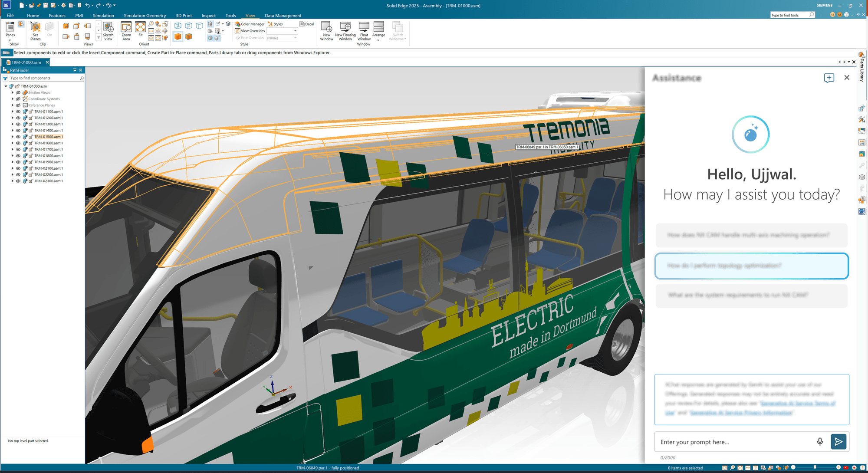Toggle the Reference Planes visibility eye

[18, 105]
